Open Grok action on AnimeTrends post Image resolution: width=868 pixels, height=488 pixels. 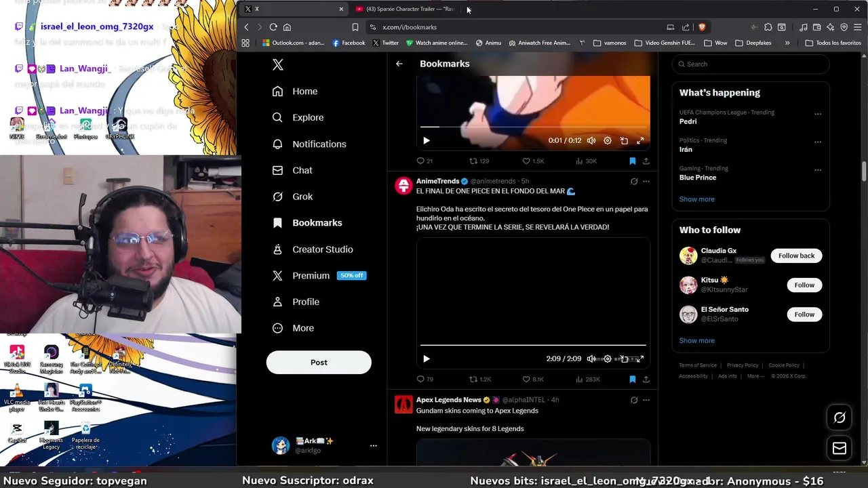(x=634, y=181)
